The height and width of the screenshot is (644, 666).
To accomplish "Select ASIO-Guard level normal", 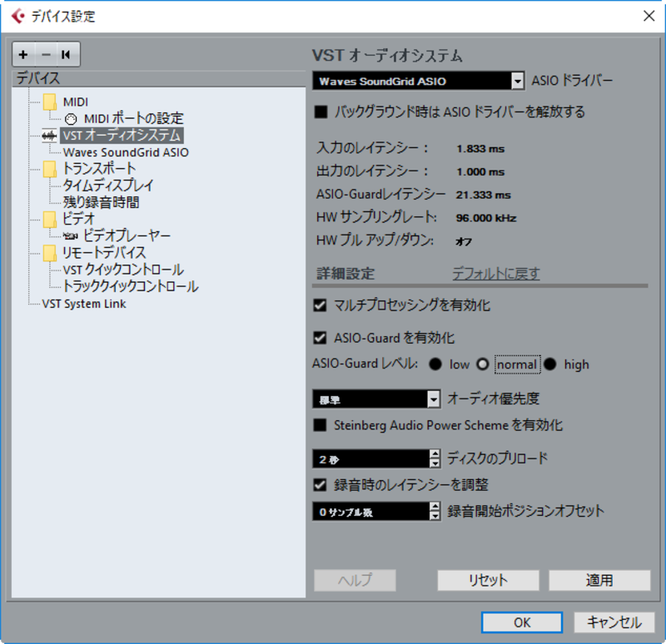I will point(483,364).
